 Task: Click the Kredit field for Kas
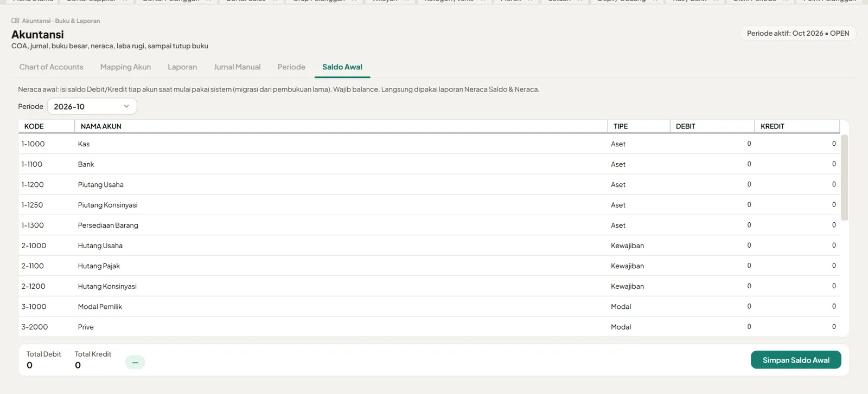[797, 144]
